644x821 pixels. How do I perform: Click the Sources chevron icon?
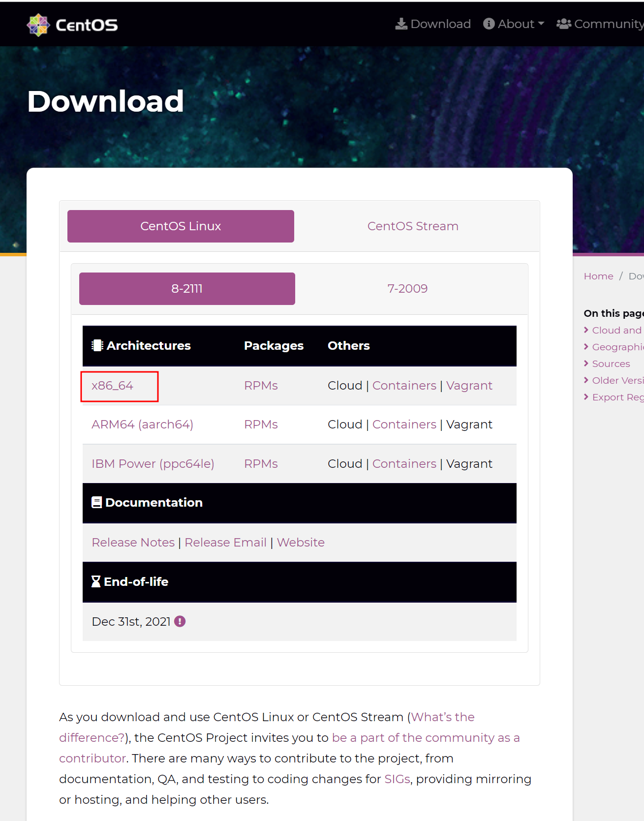click(586, 364)
